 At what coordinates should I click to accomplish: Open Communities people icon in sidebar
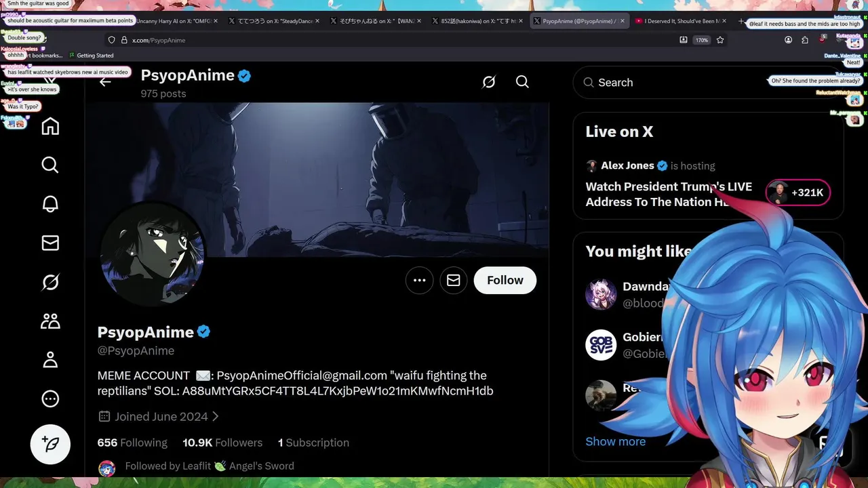(50, 321)
